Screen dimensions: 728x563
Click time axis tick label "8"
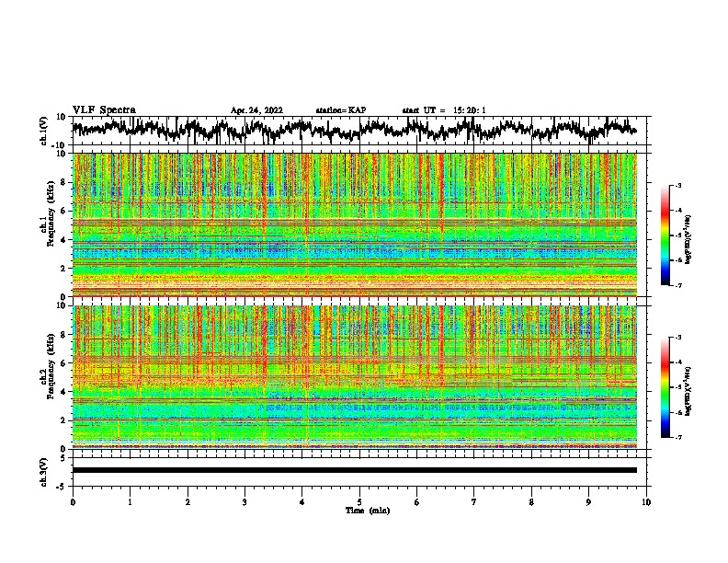pos(531,502)
